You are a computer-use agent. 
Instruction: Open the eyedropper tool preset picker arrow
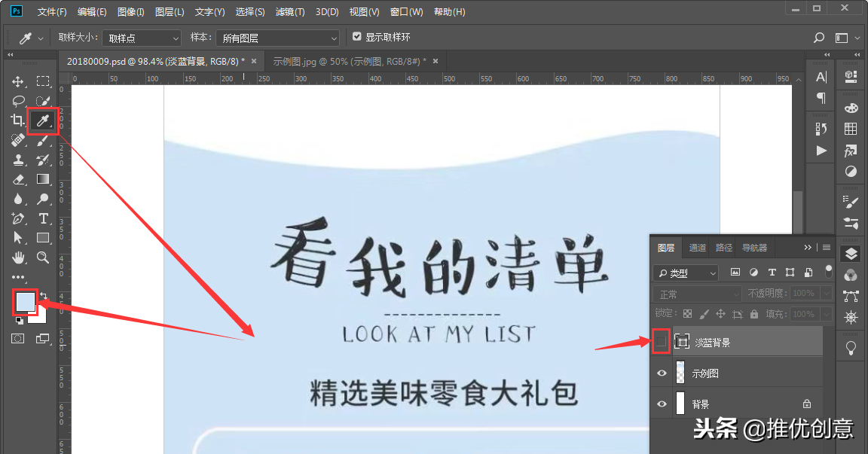[x=41, y=38]
